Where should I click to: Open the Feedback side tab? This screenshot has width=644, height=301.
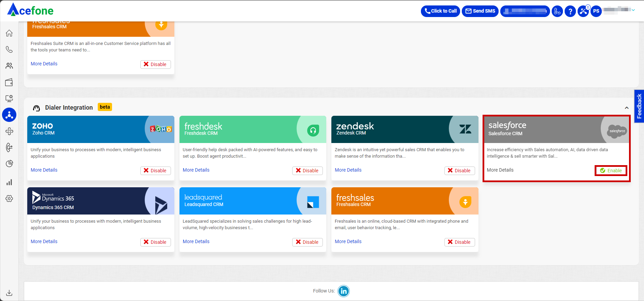[x=639, y=106]
